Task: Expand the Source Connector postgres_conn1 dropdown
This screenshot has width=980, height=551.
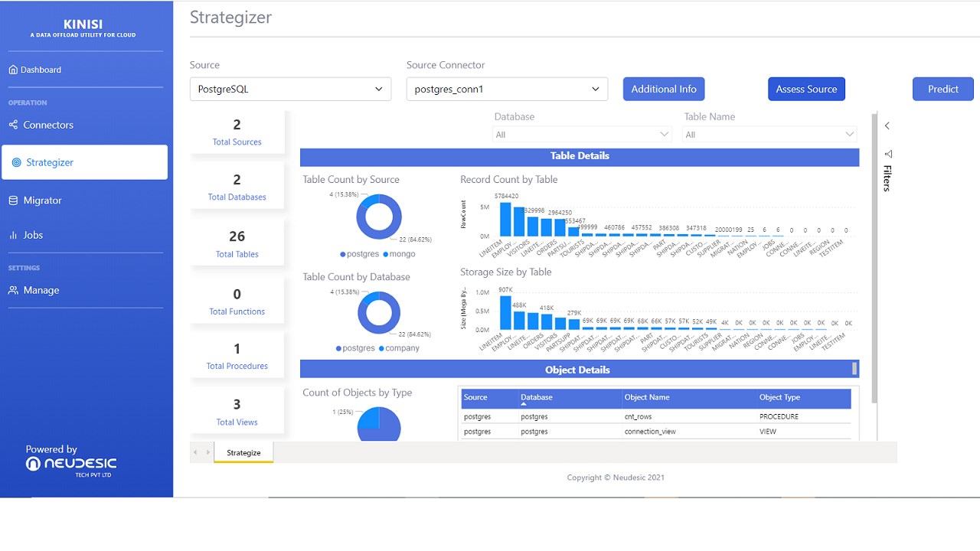Action: pos(507,89)
